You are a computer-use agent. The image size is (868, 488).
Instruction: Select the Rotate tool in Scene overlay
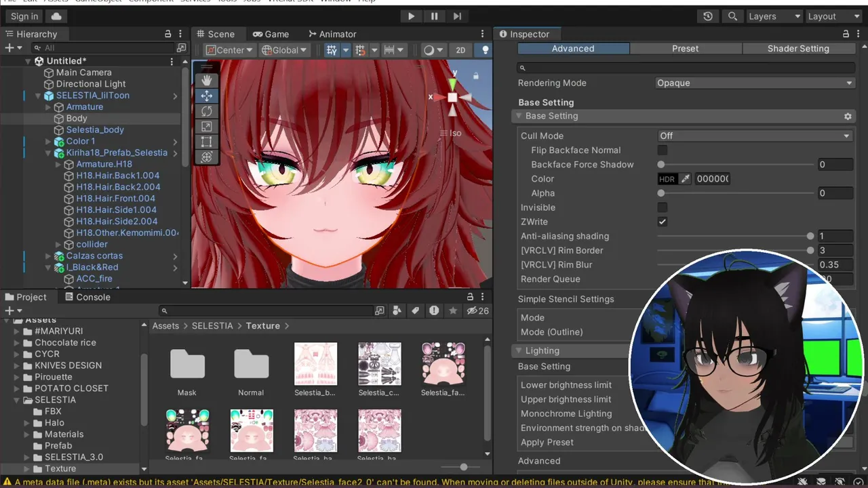pyautogui.click(x=207, y=111)
